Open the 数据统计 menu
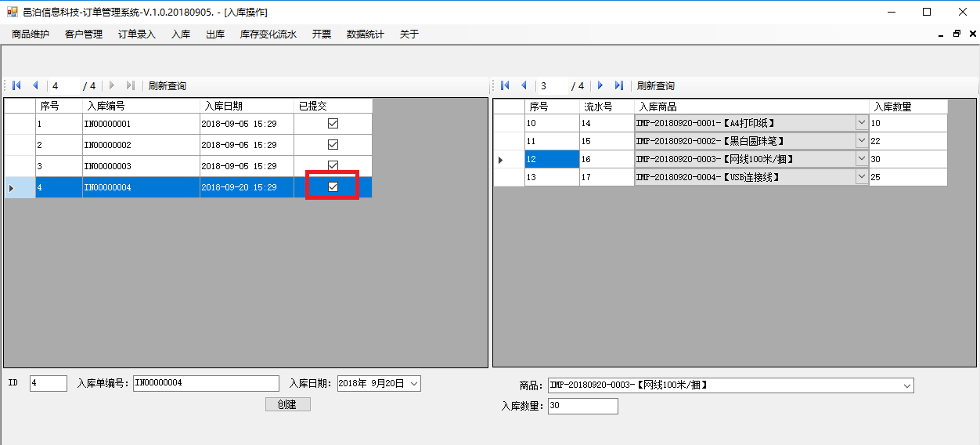The image size is (980, 445). (x=366, y=34)
